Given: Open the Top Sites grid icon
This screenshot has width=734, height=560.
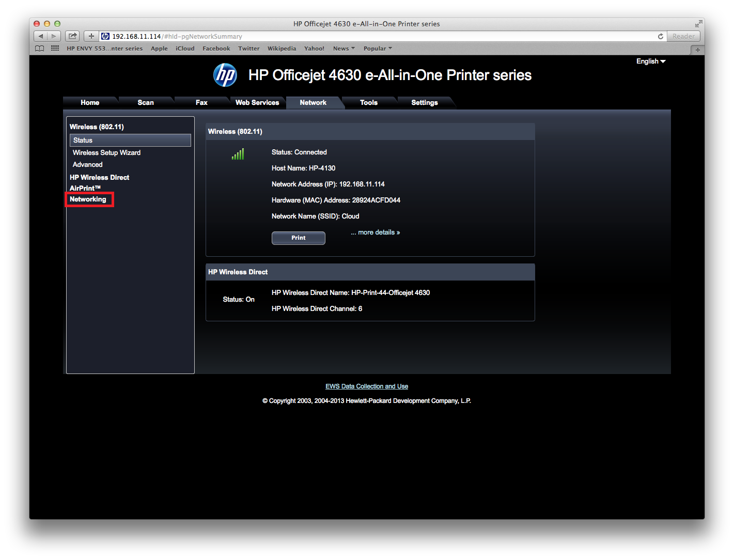Looking at the screenshot, I should [55, 49].
